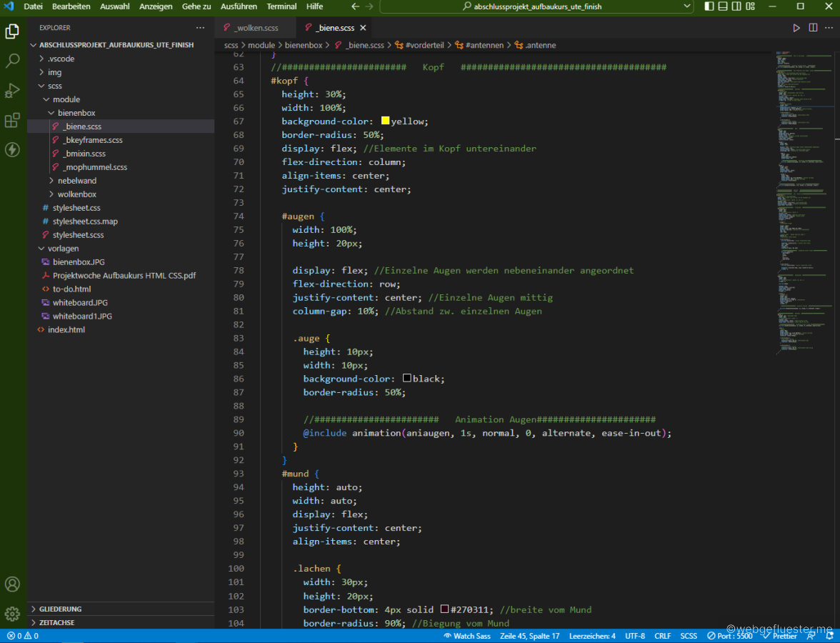Viewport: 840px width, 643px height.
Task: Toggle the bottom panel layout button
Action: click(723, 6)
